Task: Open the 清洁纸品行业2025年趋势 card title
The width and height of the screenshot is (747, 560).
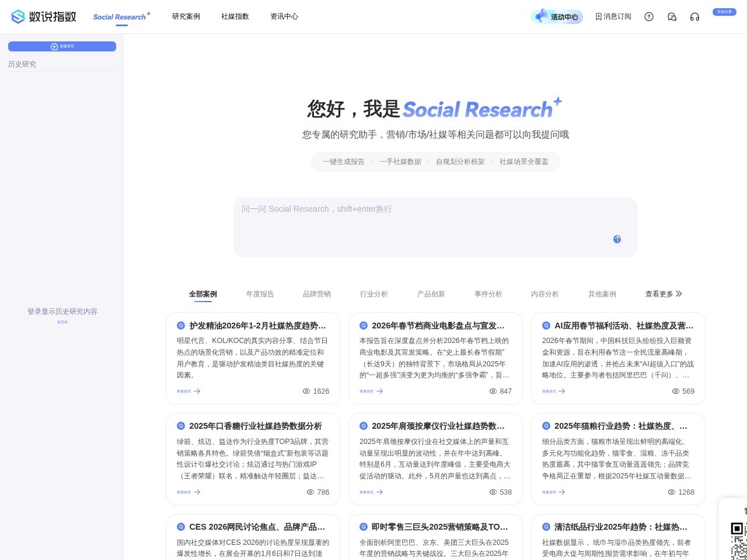Action: coord(622,527)
